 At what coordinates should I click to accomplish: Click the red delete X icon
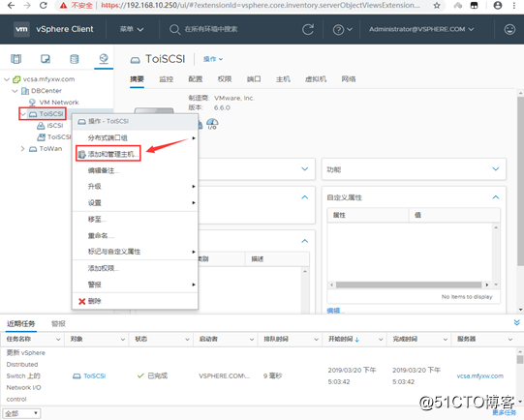click(81, 301)
